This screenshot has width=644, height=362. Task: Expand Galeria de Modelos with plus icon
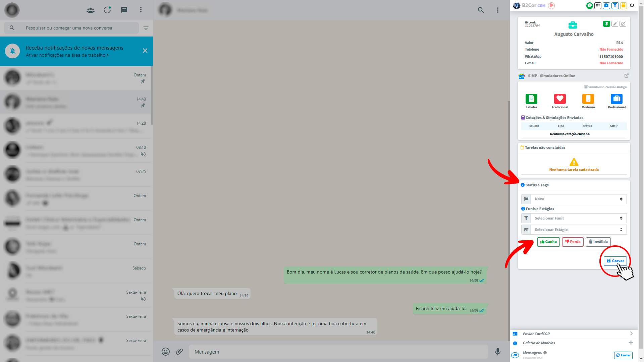[x=631, y=343]
